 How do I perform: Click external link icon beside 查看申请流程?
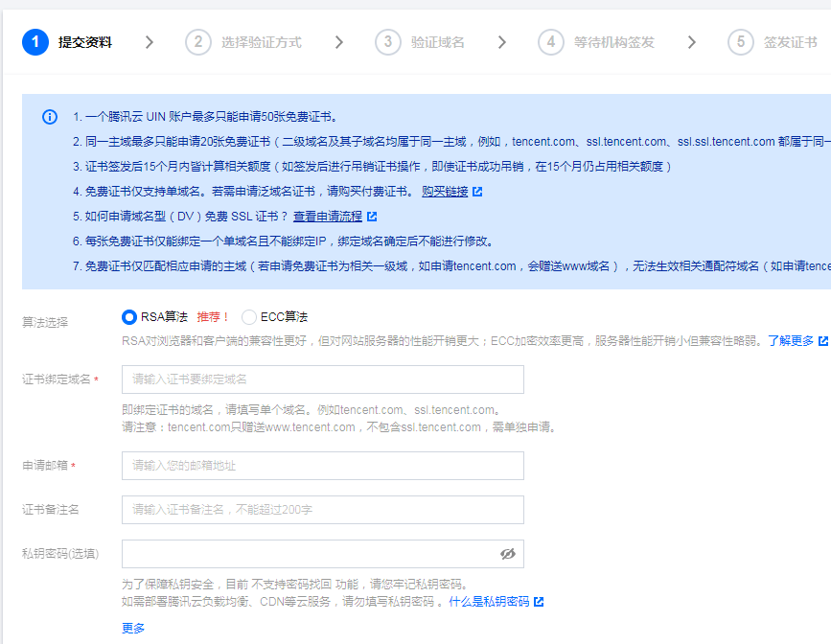click(x=372, y=217)
